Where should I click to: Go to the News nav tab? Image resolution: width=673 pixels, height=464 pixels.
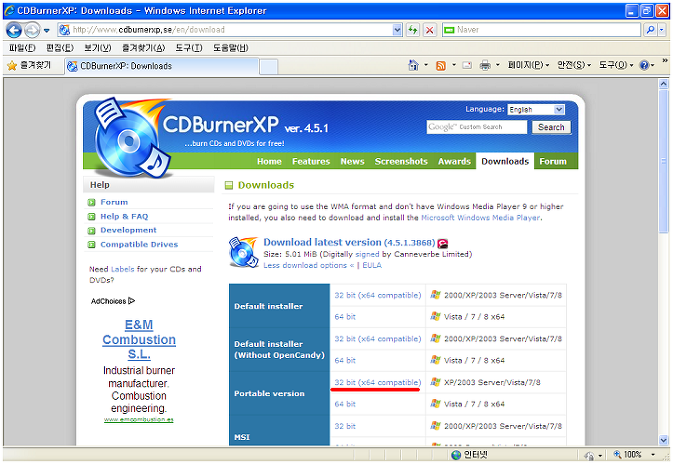(x=352, y=161)
